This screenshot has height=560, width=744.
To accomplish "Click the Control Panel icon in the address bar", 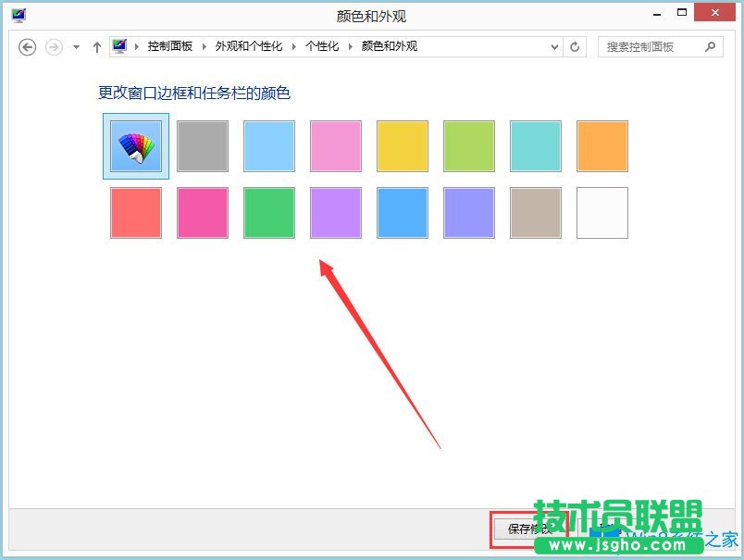I will [x=118, y=45].
